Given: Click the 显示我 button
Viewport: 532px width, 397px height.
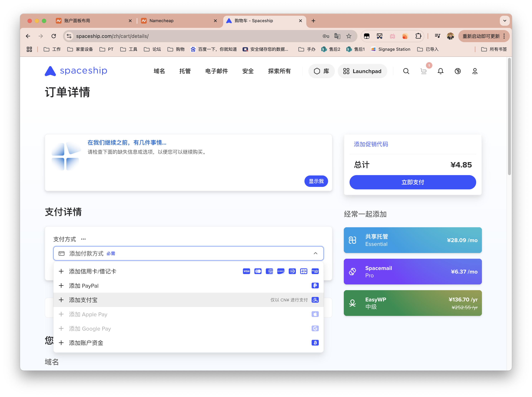Looking at the screenshot, I should [316, 181].
